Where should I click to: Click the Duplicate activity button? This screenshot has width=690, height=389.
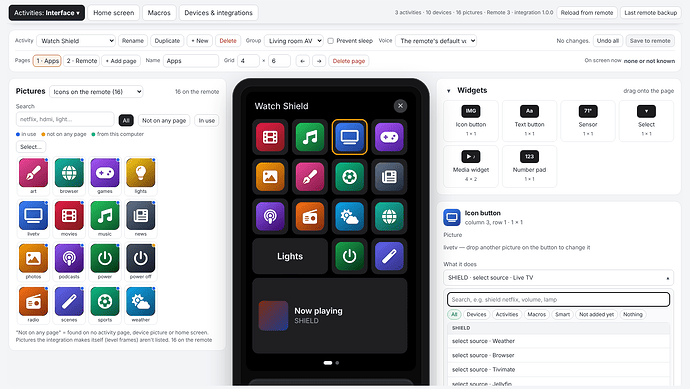(x=167, y=41)
